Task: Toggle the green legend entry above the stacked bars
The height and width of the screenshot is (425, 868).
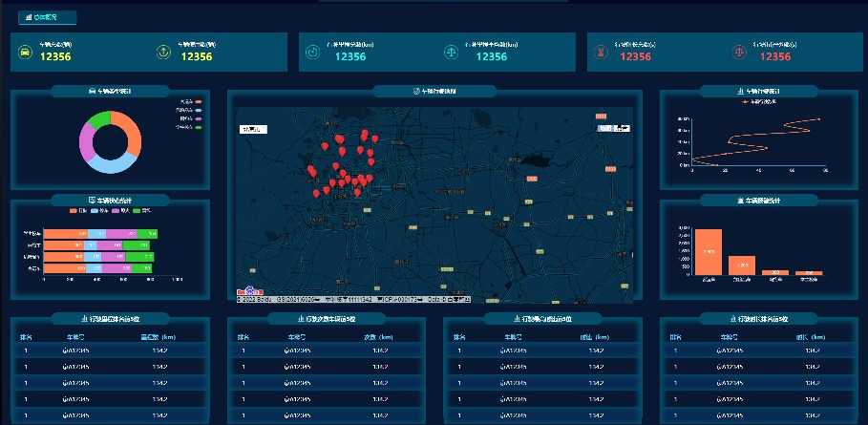Action: pyautogui.click(x=142, y=211)
